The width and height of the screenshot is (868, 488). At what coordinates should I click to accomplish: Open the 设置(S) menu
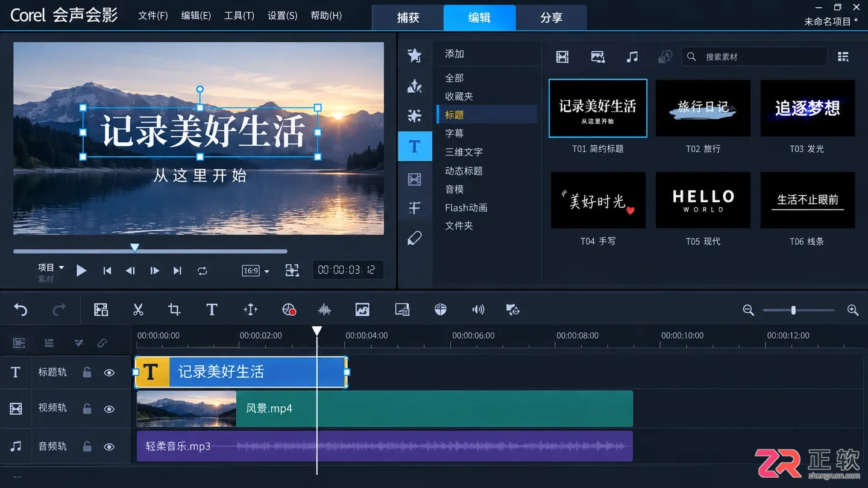[x=283, y=16]
